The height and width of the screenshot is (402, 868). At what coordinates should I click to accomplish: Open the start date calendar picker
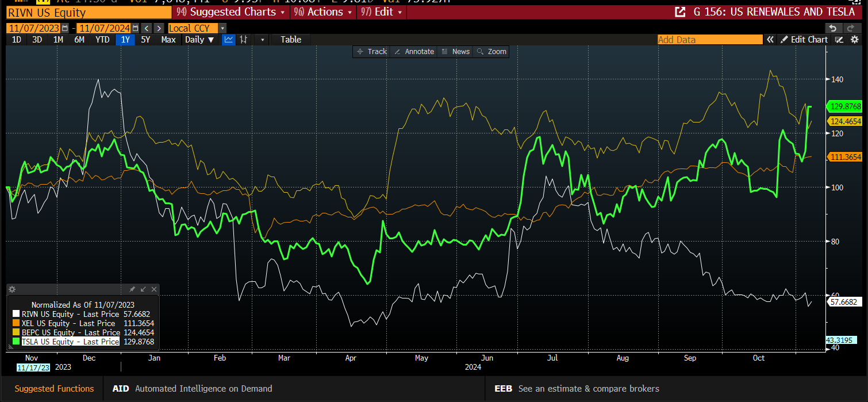(x=65, y=28)
